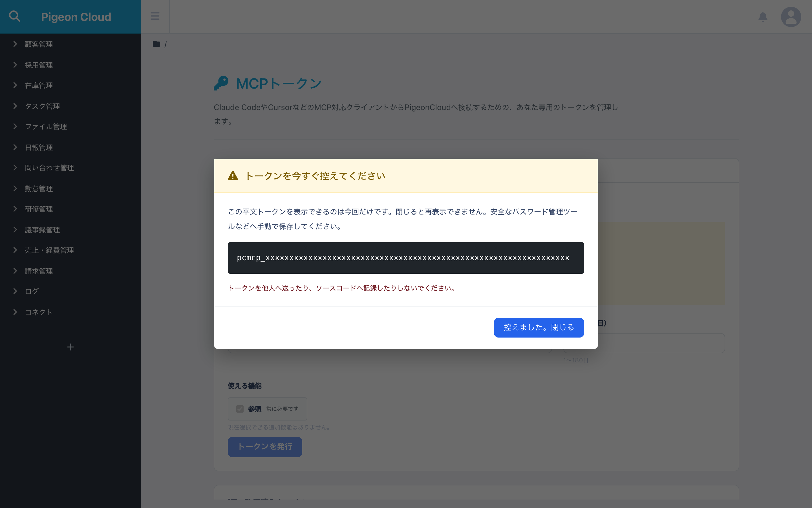Click the breadcrumb folder icon

click(156, 44)
